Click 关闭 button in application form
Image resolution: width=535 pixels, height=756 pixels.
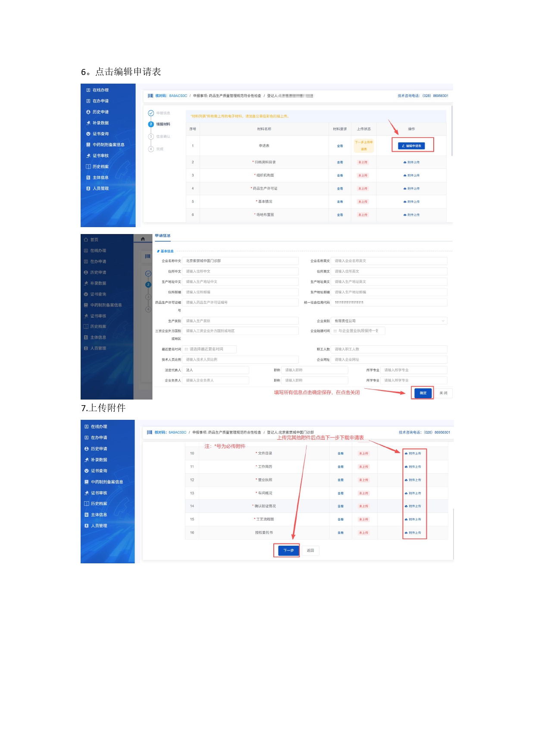443,393
